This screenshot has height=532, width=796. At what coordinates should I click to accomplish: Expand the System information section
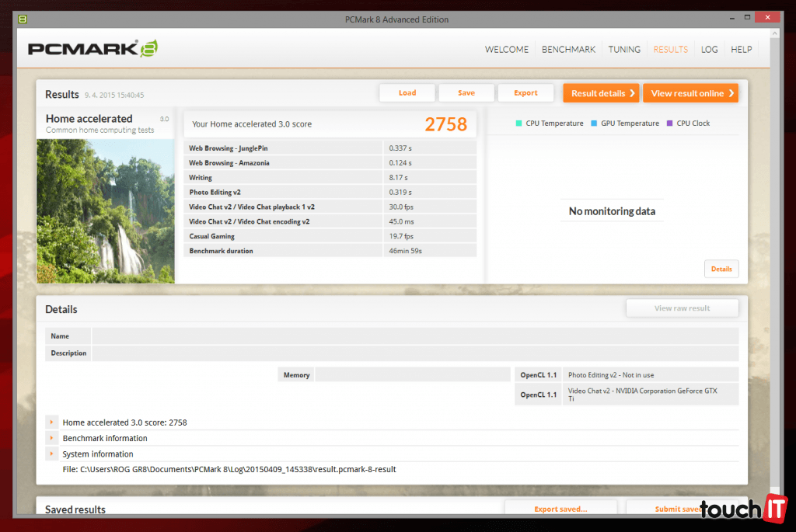coord(51,454)
